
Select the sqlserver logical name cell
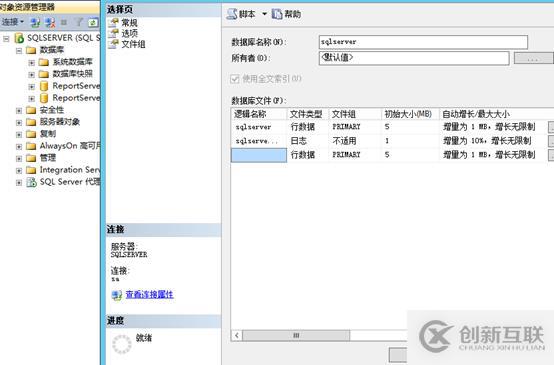point(259,127)
